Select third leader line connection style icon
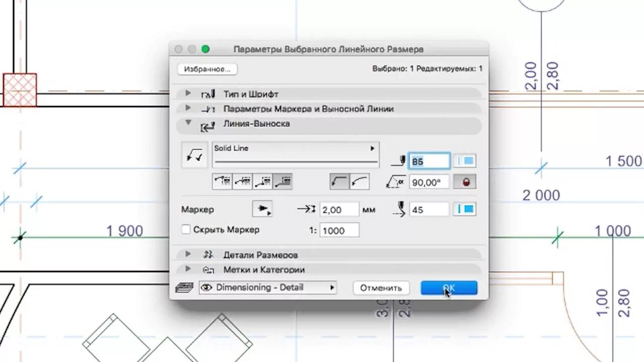This screenshot has width=644, height=362. [x=262, y=182]
